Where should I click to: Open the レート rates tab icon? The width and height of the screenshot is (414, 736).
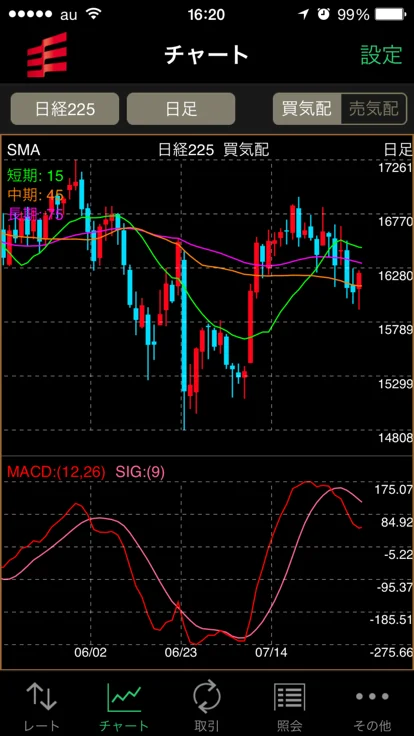(42, 697)
